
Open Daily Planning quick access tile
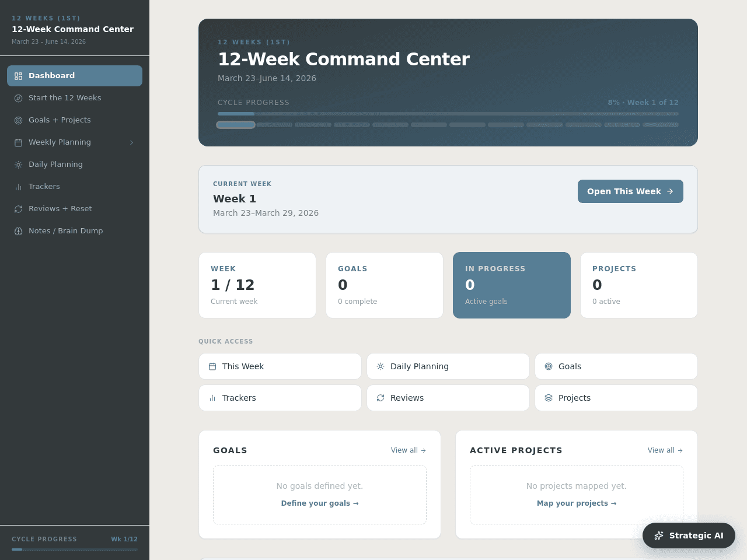click(448, 366)
